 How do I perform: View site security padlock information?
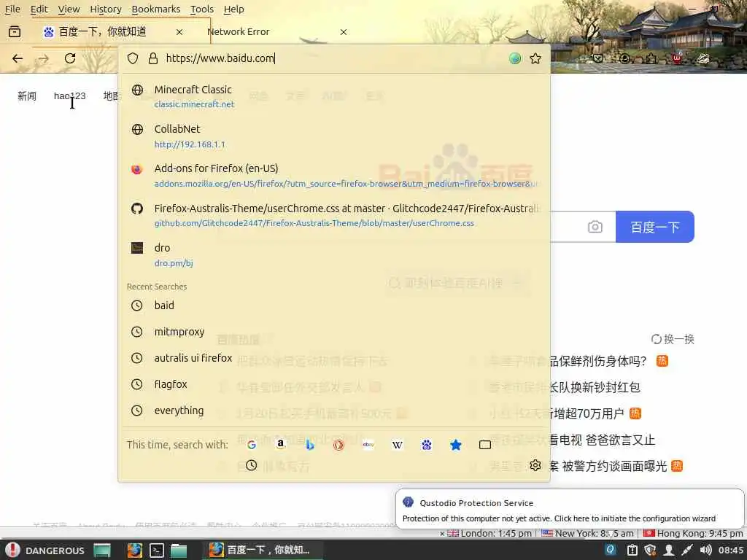(153, 58)
